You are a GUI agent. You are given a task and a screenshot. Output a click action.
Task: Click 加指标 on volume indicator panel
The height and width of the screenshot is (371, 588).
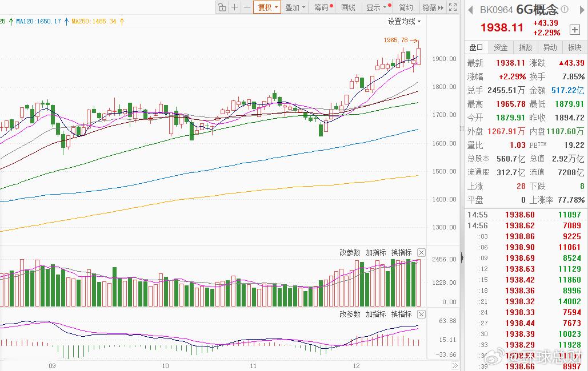point(375,252)
